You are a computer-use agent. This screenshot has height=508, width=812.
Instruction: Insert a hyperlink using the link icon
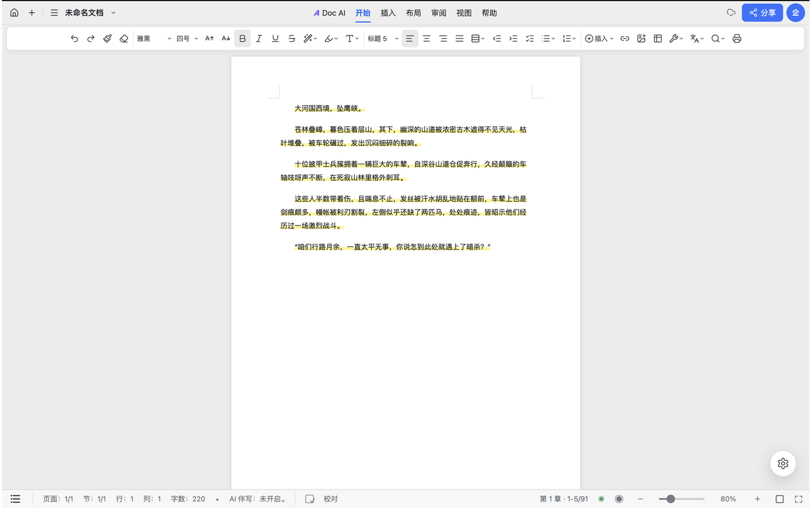(625, 39)
